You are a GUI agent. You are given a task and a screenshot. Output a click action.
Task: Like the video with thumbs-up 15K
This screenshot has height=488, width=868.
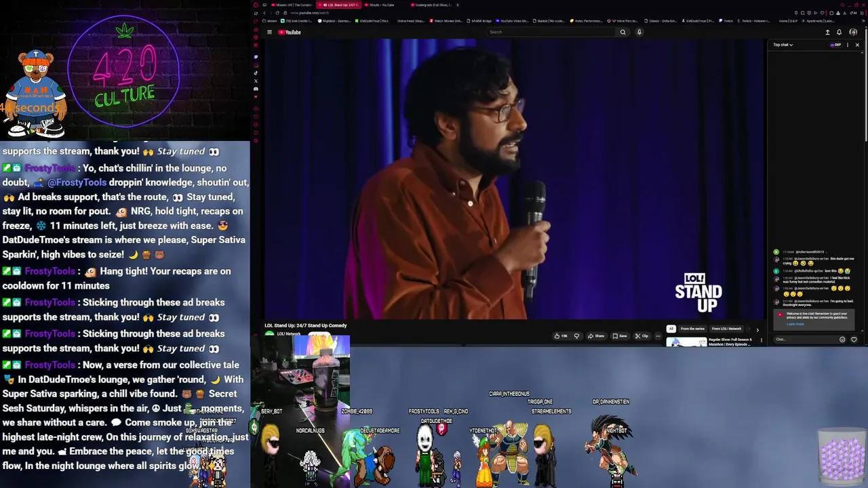pyautogui.click(x=561, y=336)
